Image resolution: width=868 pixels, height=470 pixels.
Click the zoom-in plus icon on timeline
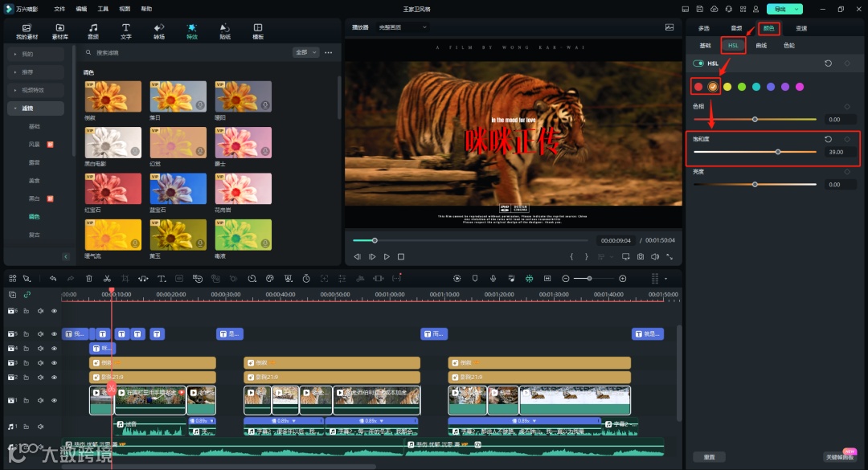pyautogui.click(x=623, y=279)
